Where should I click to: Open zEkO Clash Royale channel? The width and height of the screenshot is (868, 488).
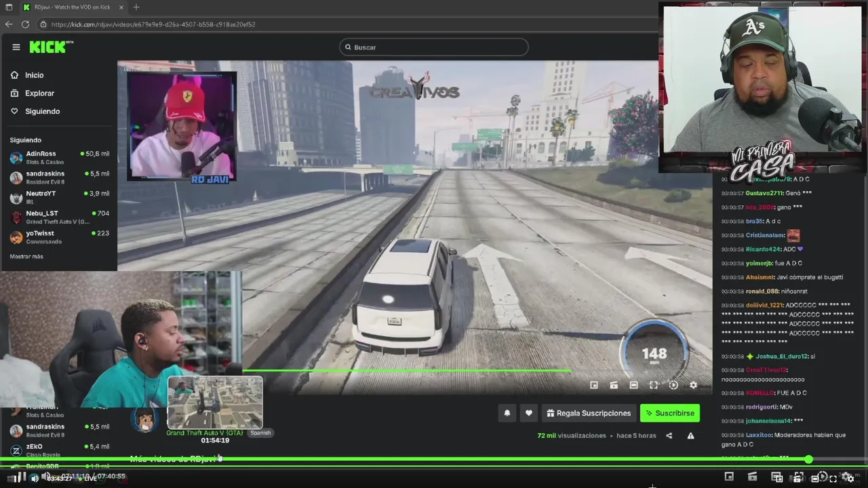(x=60, y=450)
